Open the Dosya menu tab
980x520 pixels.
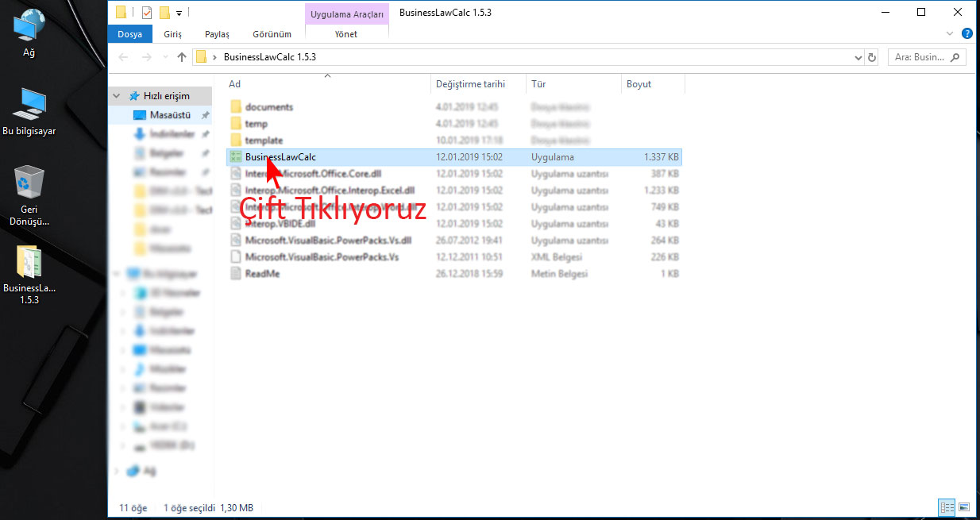coord(129,34)
